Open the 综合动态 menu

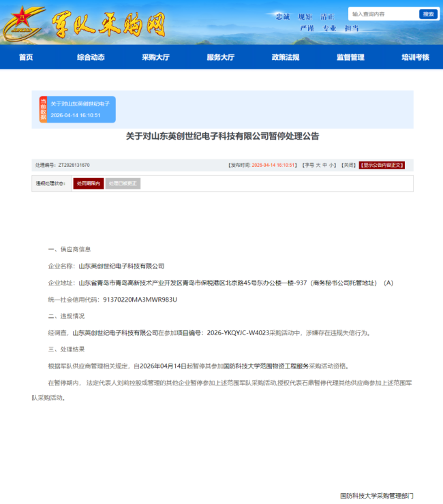pos(91,57)
